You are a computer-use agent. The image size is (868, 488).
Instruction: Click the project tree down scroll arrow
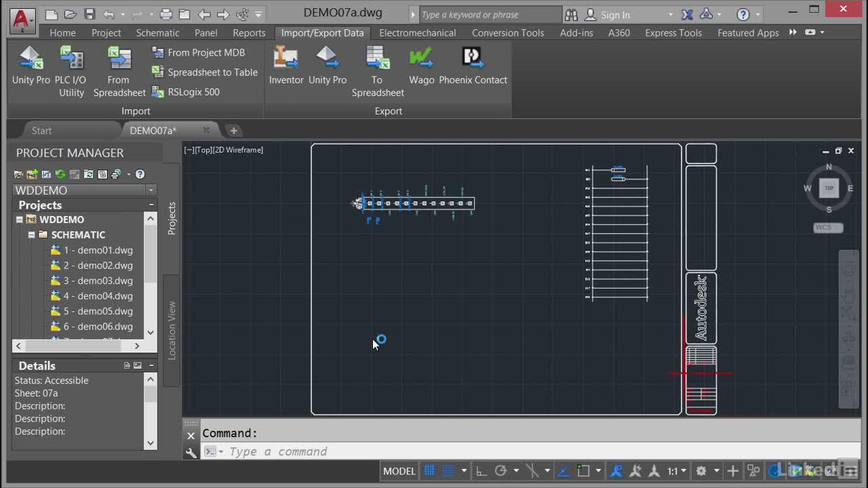pyautogui.click(x=151, y=333)
